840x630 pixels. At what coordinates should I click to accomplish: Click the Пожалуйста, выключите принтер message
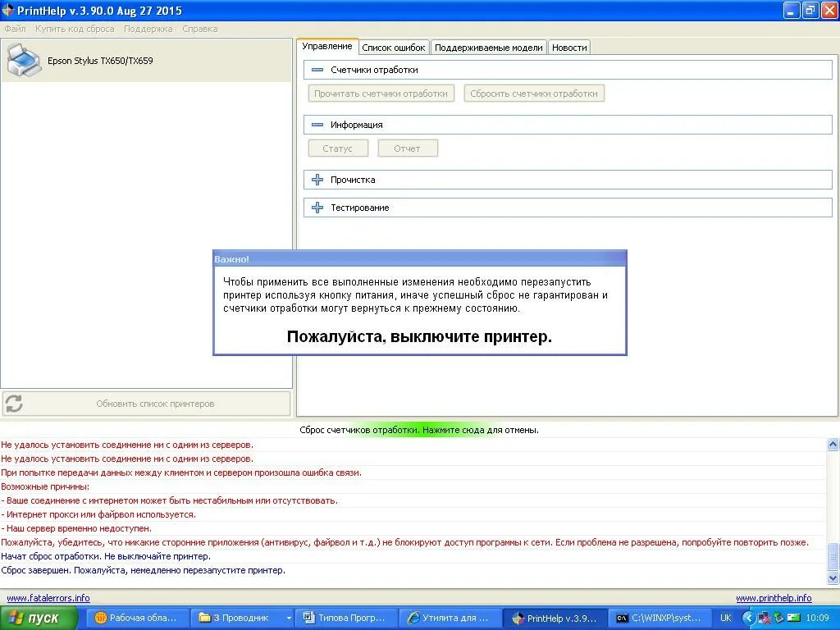419,336
